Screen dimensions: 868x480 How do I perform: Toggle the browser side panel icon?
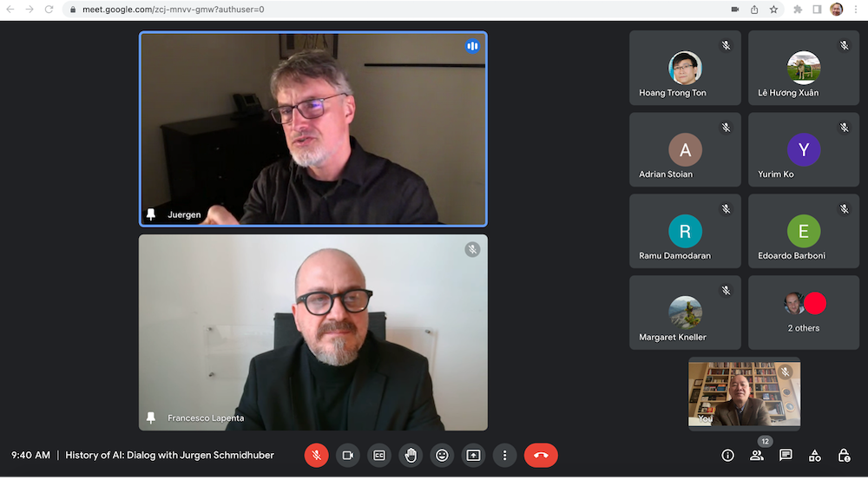point(817,10)
